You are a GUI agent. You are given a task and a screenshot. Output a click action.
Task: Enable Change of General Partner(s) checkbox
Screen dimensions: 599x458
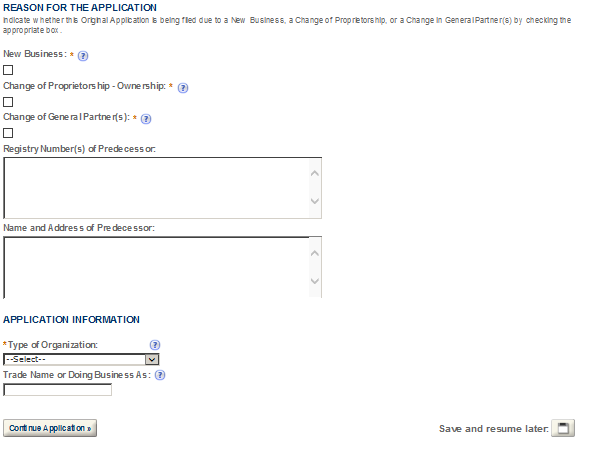tap(8, 133)
